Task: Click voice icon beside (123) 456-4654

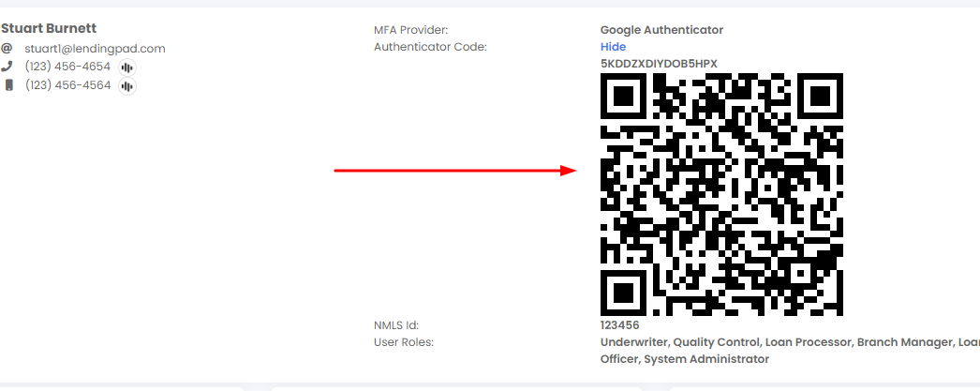Action: (x=127, y=68)
